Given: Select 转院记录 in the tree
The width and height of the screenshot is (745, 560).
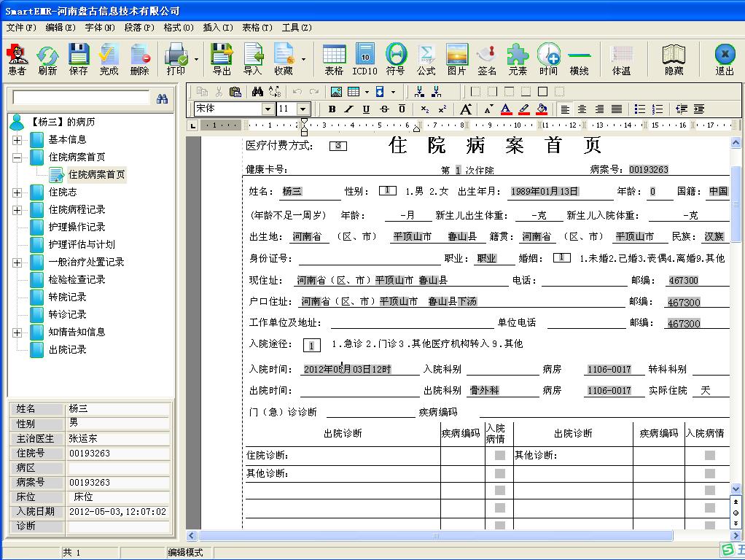Looking at the screenshot, I should [x=68, y=297].
